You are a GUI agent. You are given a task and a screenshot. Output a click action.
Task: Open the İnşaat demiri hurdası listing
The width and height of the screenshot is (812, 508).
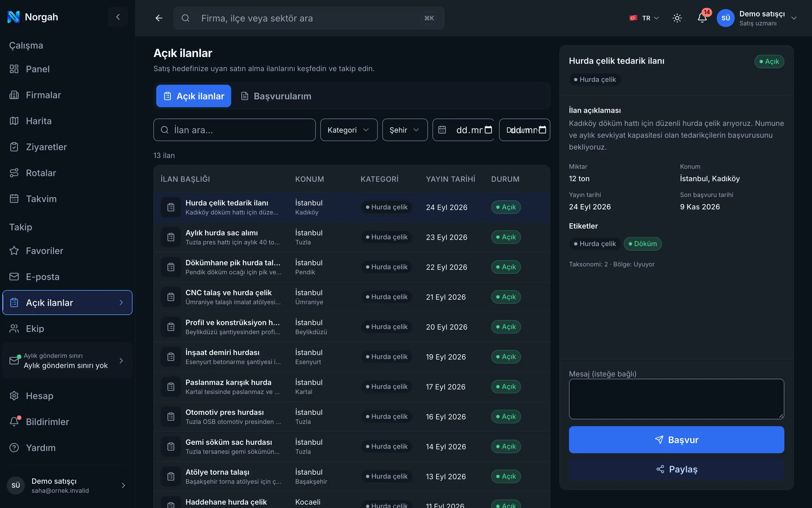352,357
